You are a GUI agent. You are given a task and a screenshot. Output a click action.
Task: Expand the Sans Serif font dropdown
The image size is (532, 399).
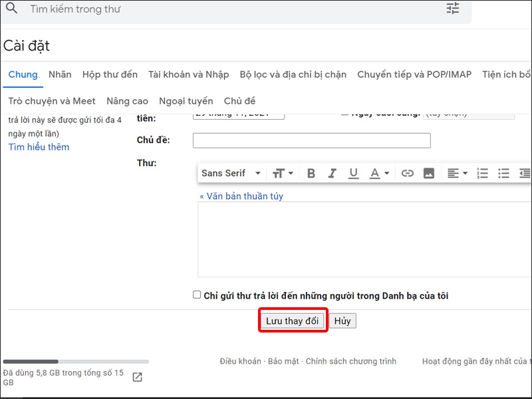(231, 173)
